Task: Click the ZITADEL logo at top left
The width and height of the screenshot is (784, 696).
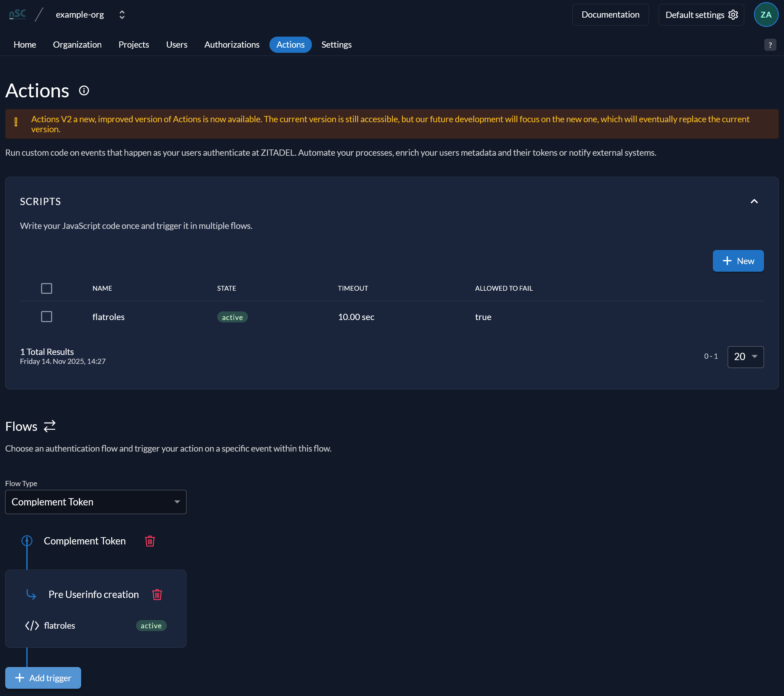Action: click(x=17, y=14)
